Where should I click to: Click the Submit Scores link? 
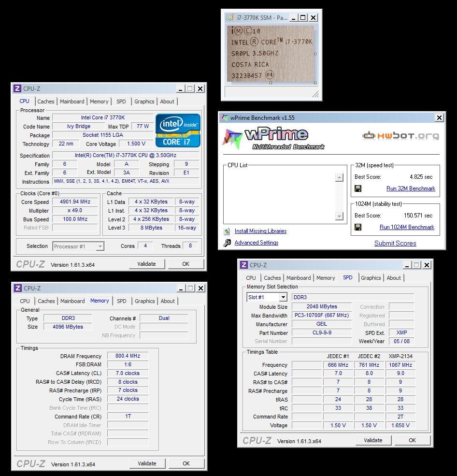coord(395,243)
